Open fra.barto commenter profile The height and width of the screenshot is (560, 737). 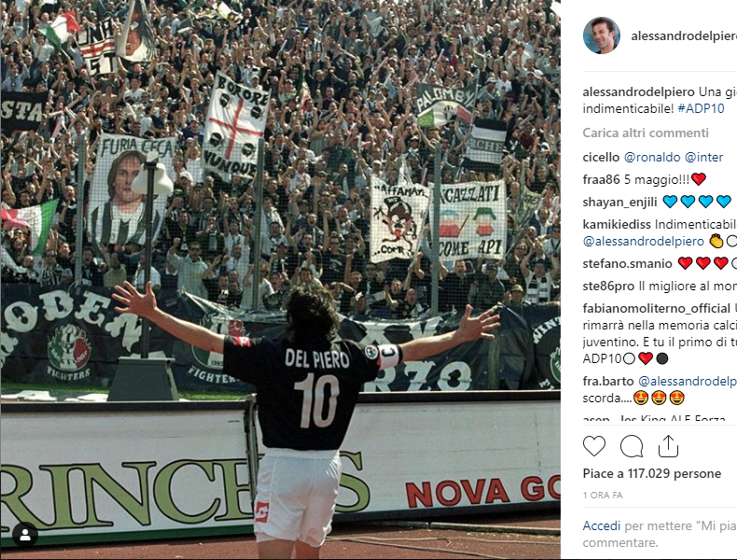607,381
